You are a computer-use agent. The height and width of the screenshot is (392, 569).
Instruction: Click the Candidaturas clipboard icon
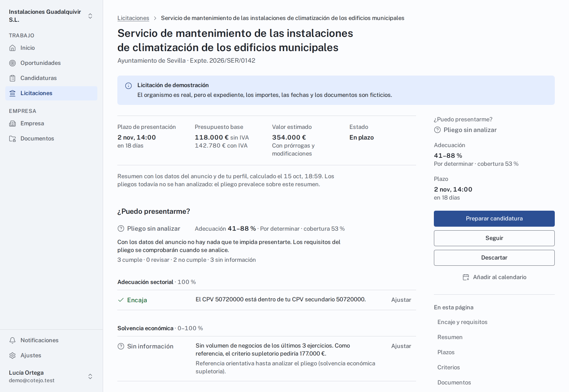pyautogui.click(x=12, y=78)
